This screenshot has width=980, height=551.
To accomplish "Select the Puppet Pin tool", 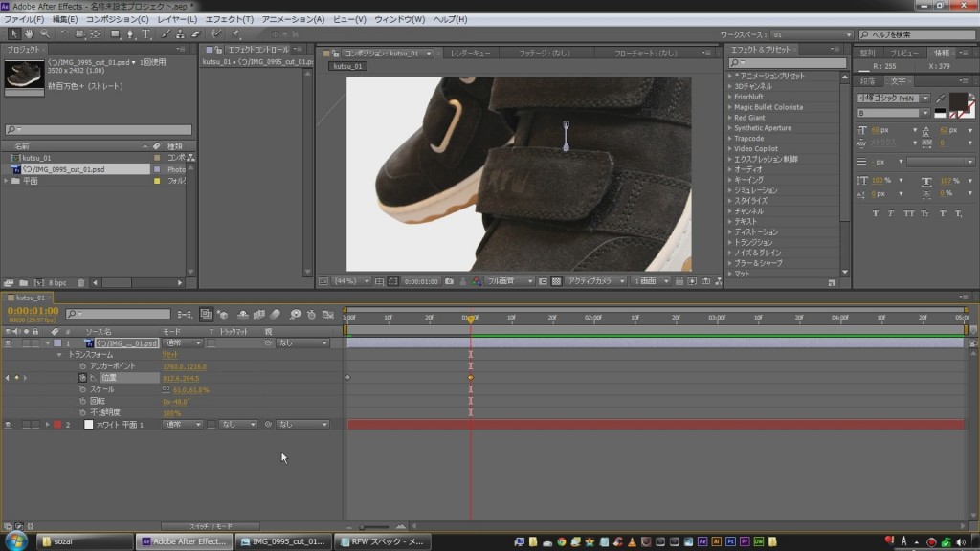I will tap(235, 34).
